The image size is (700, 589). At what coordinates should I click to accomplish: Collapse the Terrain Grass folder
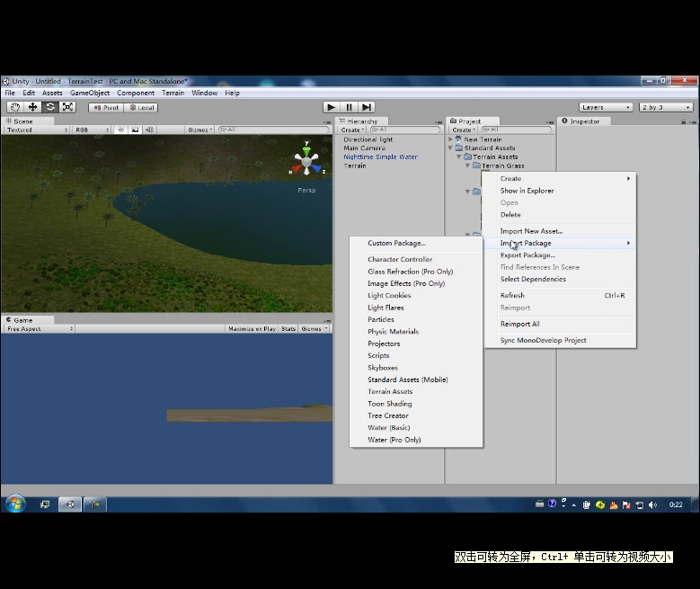(x=467, y=165)
